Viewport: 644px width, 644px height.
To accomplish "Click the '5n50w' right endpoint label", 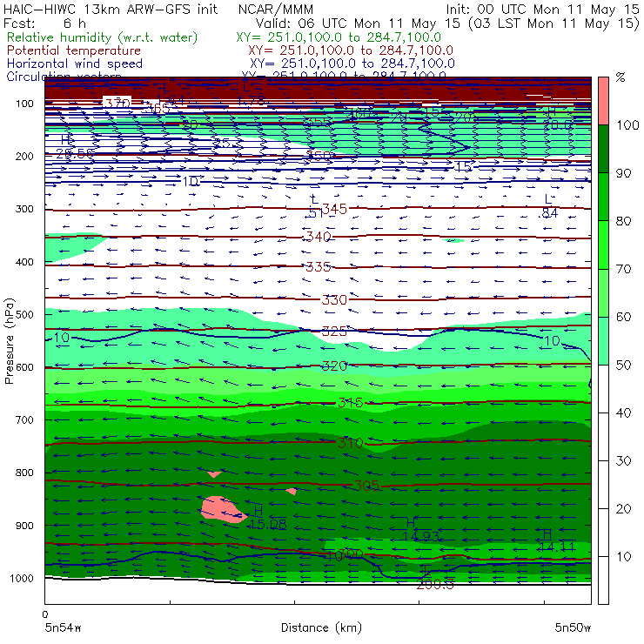I will pyautogui.click(x=573, y=627).
